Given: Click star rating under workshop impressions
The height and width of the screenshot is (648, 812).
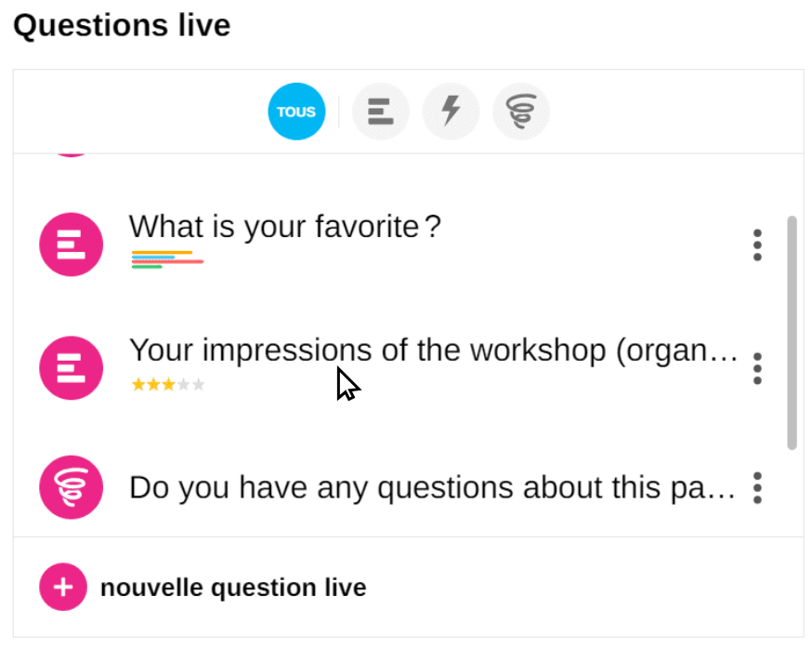Looking at the screenshot, I should 168,384.
